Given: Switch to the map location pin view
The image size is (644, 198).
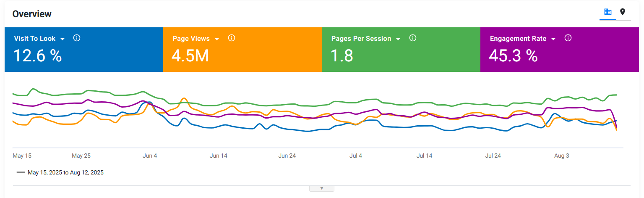Looking at the screenshot, I should [623, 12].
